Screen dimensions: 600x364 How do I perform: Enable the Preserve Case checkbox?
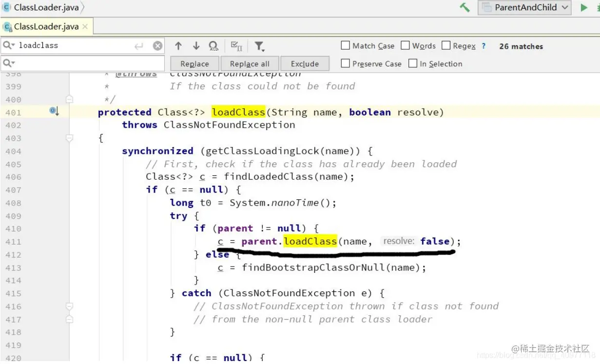pos(346,63)
